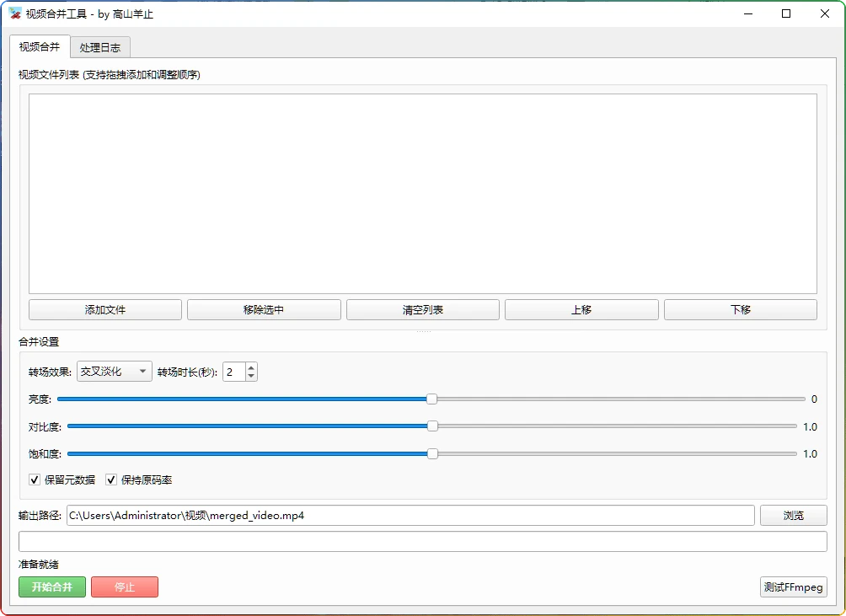The height and width of the screenshot is (616, 846).
Task: Click the 输出路径 text field
Action: pyautogui.click(x=410, y=516)
